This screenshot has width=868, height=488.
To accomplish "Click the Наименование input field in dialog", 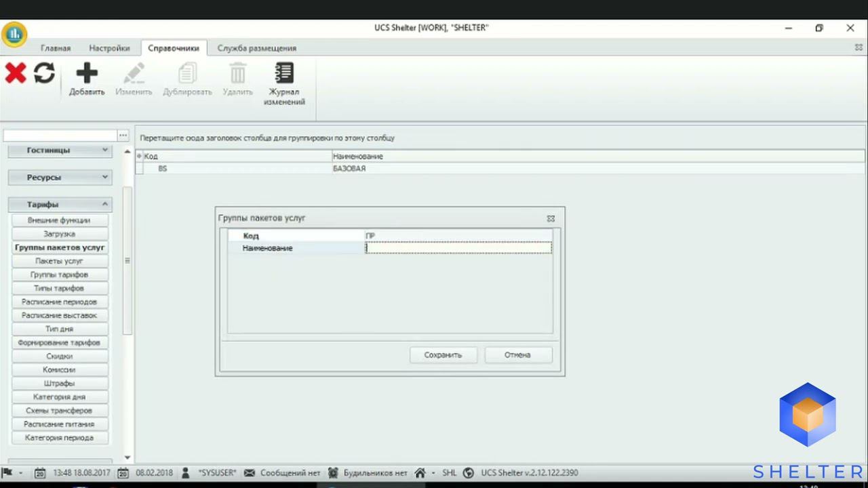I will click(x=458, y=249).
